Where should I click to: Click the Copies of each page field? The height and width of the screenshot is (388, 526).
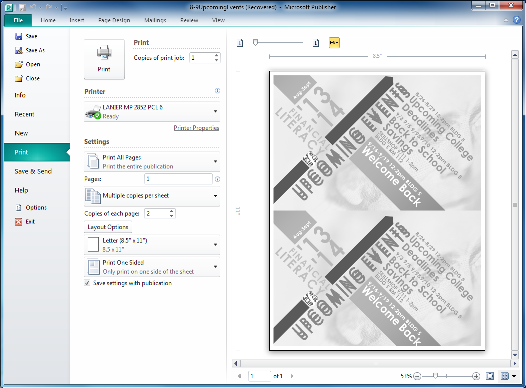[x=156, y=213]
